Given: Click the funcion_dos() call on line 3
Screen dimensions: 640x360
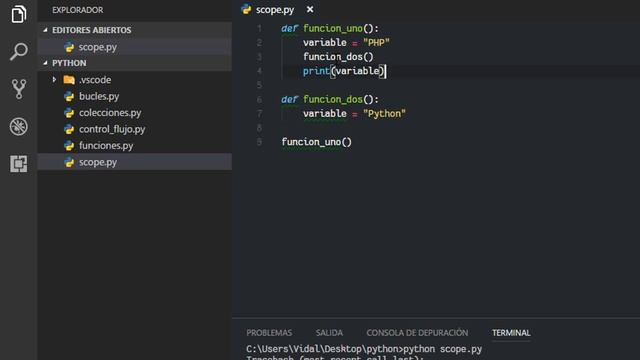Looking at the screenshot, I should tap(338, 57).
